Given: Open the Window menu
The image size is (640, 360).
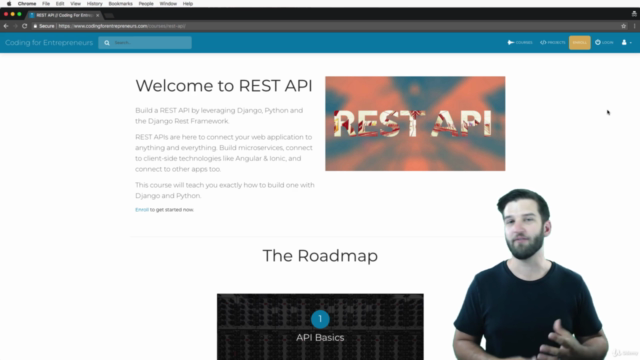Looking at the screenshot, I should 168,4.
